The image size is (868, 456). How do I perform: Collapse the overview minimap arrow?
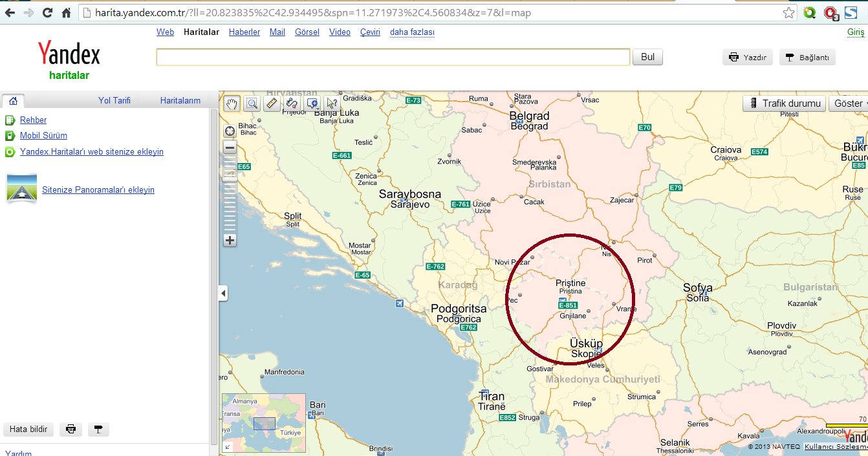pos(227,446)
